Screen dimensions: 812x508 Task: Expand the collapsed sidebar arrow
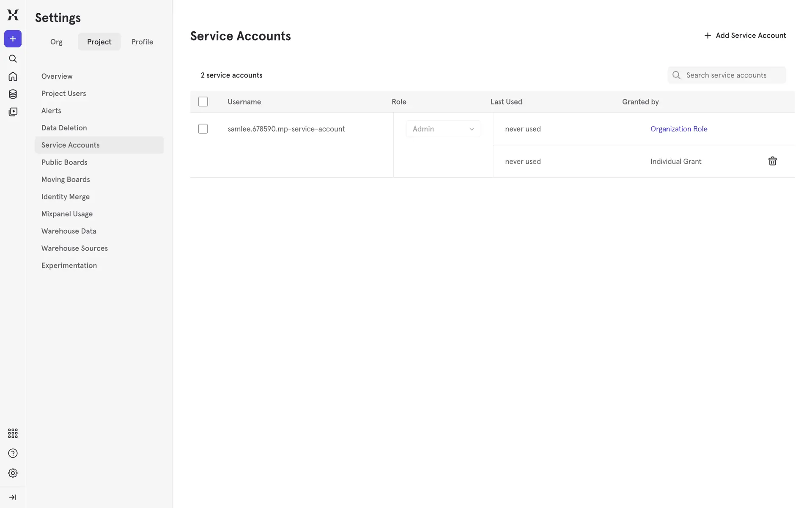pos(13,497)
